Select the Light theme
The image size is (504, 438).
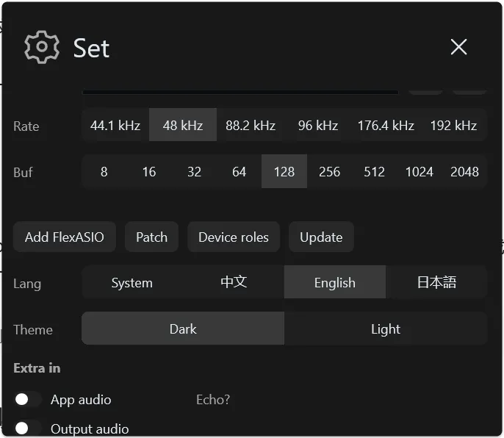click(x=386, y=328)
